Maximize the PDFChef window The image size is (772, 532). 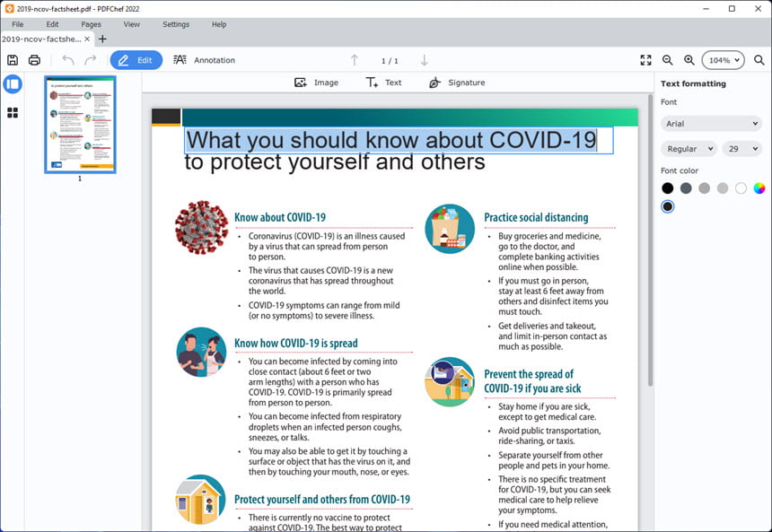pyautogui.click(x=733, y=8)
